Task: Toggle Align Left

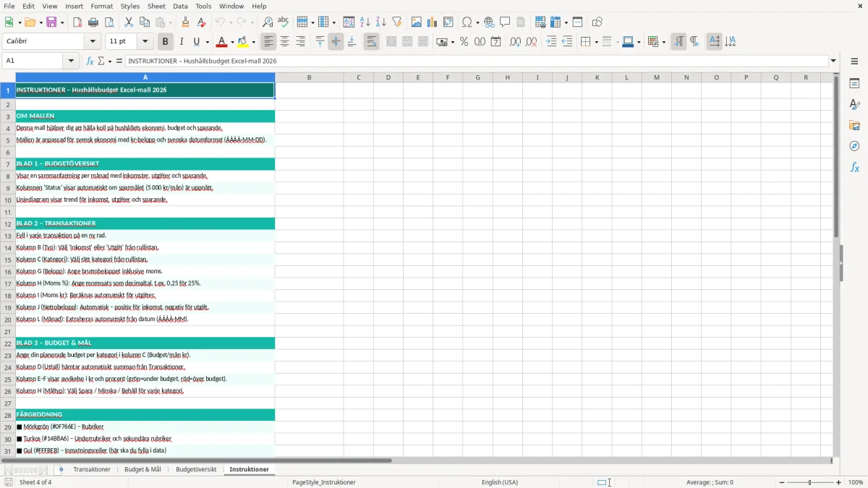Action: 268,42
